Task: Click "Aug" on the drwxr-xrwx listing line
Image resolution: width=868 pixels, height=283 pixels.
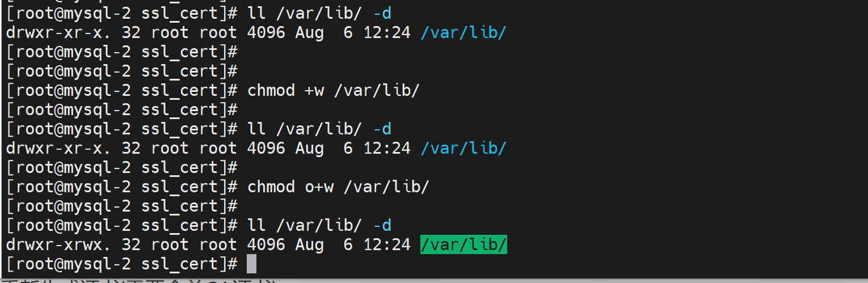Action: tap(309, 245)
